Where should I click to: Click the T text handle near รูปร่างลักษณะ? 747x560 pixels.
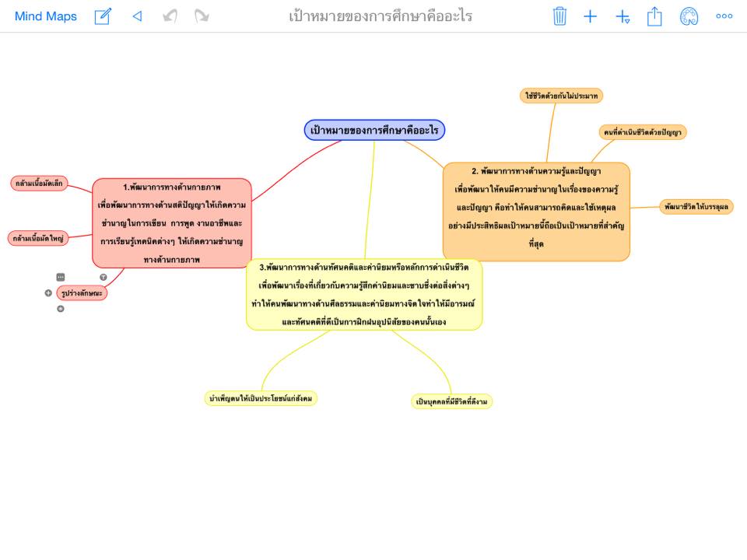point(103,277)
